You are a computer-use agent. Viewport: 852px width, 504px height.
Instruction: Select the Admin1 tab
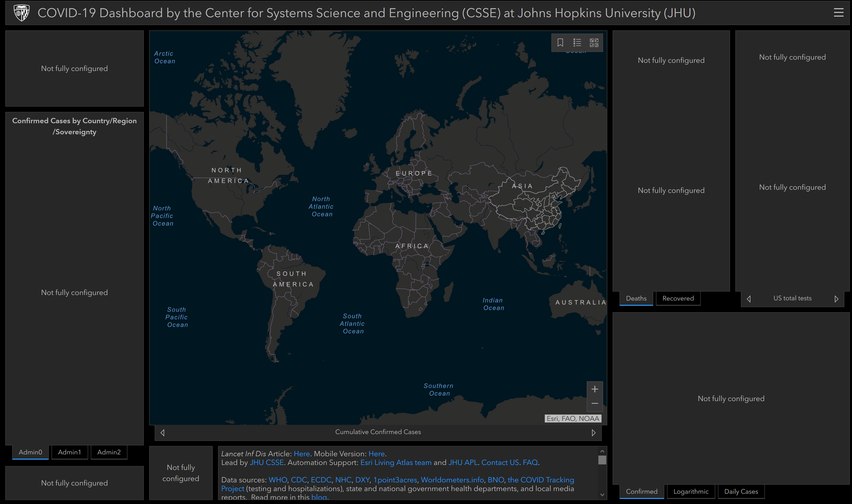pos(70,452)
